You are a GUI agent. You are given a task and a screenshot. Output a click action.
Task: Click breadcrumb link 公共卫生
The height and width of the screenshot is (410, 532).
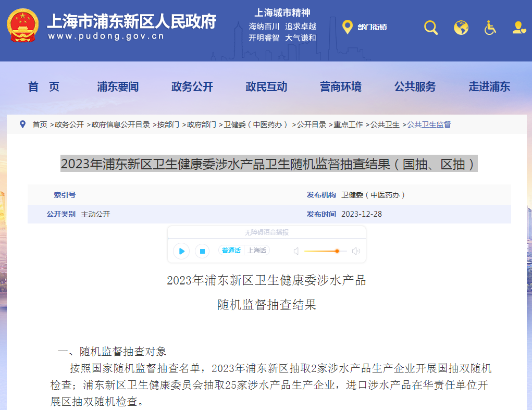click(x=385, y=125)
